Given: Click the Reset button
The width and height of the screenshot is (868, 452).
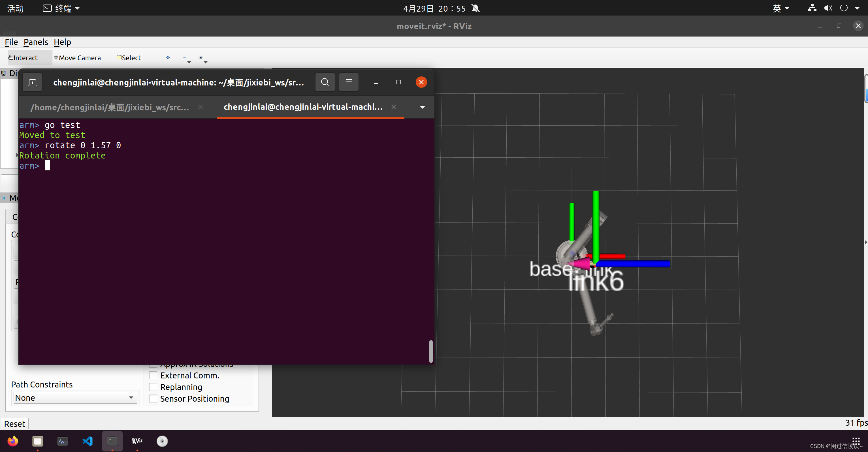Looking at the screenshot, I should (x=14, y=424).
